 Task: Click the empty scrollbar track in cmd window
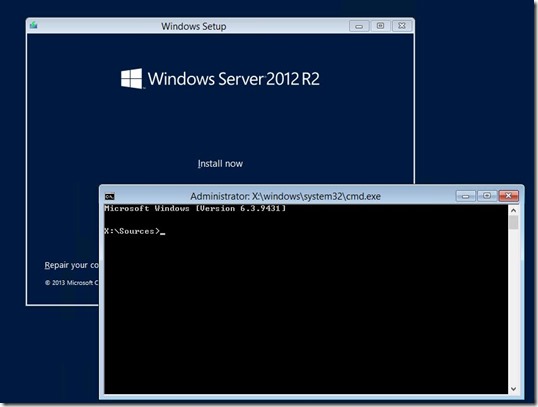click(x=513, y=306)
